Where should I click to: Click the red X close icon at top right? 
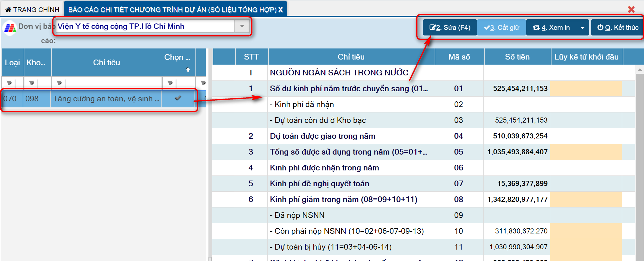pos(631,10)
